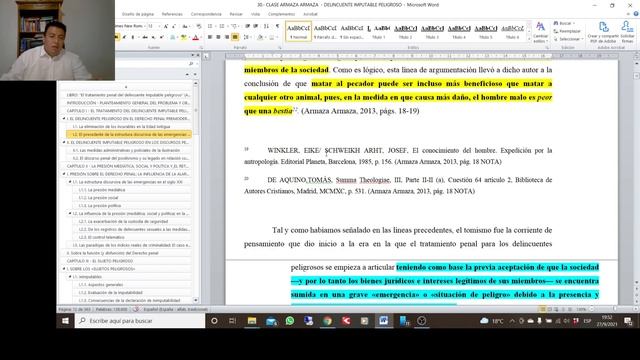
Task: Open the Seleccionar dropdown in Edición
Action: [x=568, y=39]
